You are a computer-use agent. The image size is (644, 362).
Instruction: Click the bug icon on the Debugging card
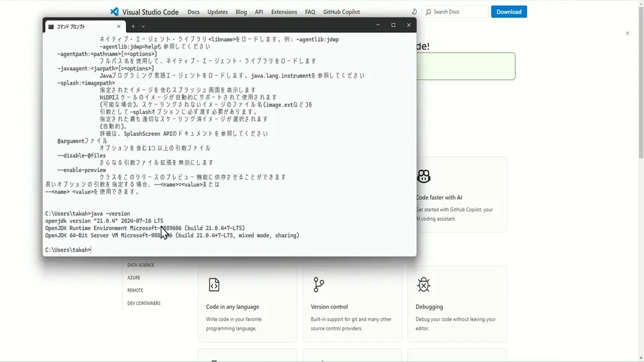pos(424,285)
